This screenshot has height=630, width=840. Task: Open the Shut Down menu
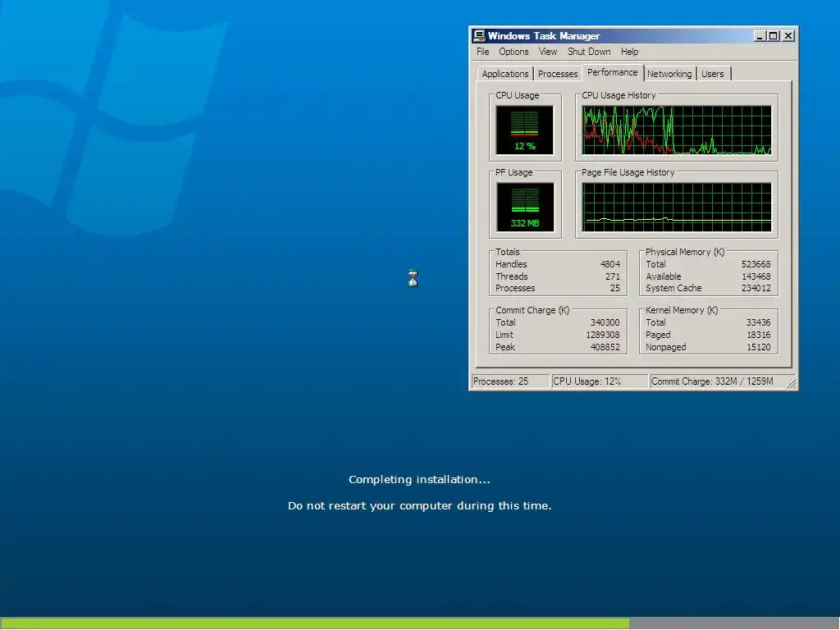tap(589, 52)
